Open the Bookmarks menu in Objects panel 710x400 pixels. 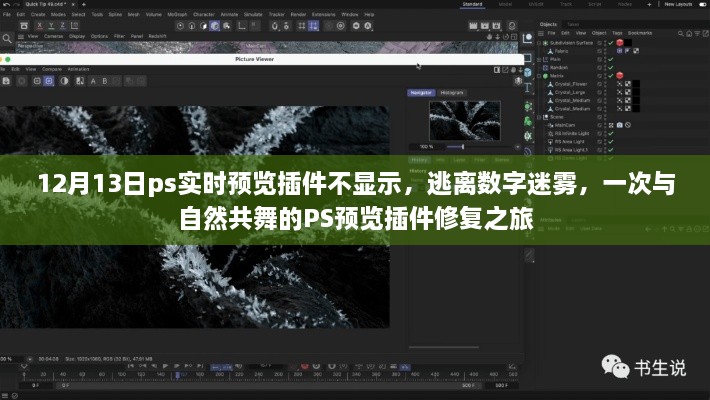[x=640, y=33]
